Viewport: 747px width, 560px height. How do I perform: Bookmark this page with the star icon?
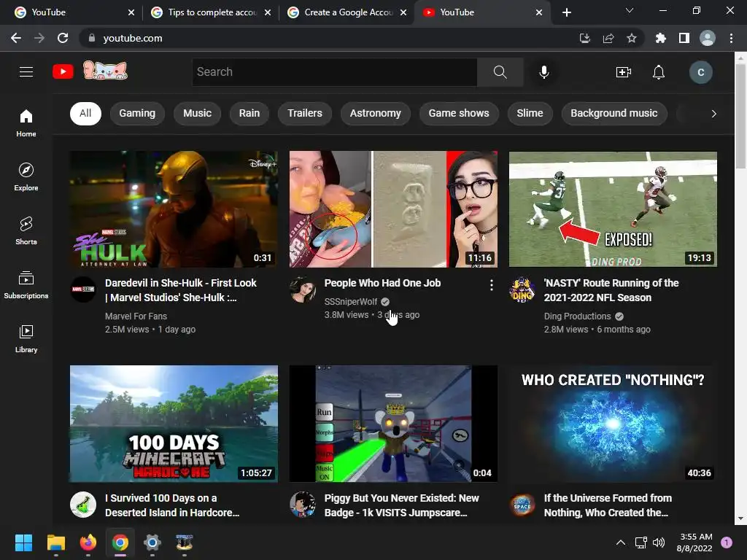[x=632, y=38]
